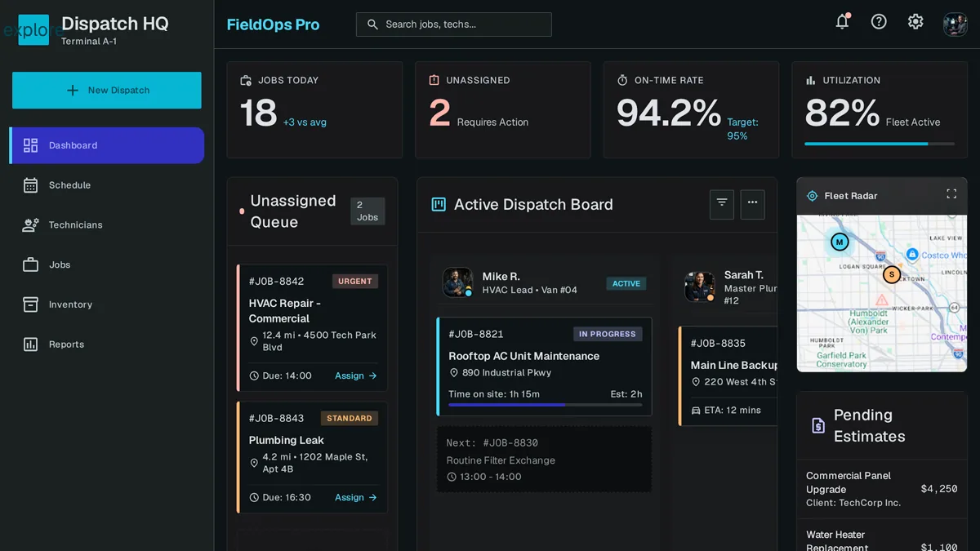Click location pin for 4500 Tech Park Blvd
This screenshot has width=980, height=551.
click(x=254, y=341)
